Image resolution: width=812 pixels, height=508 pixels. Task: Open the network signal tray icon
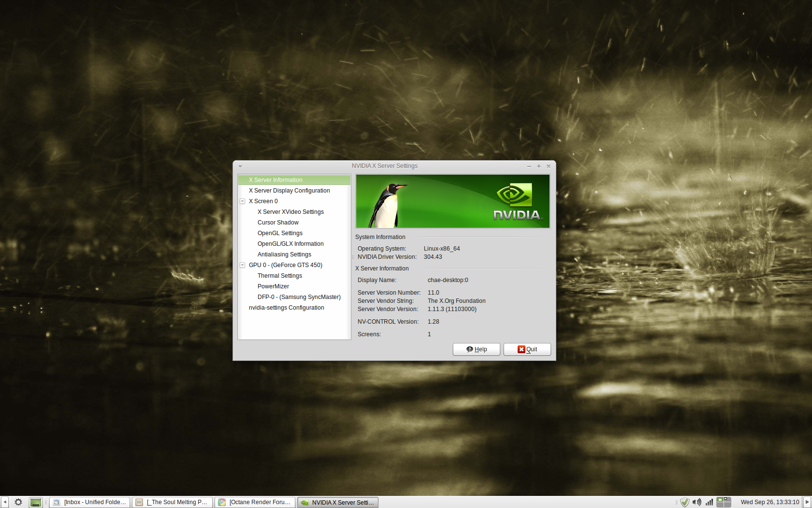coord(709,502)
